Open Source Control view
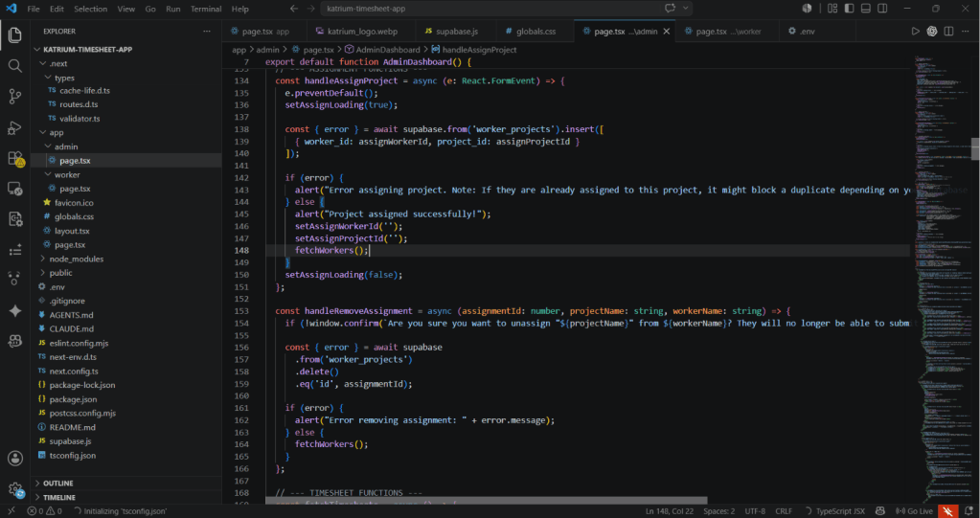Image resolution: width=980 pixels, height=518 pixels. [15, 96]
